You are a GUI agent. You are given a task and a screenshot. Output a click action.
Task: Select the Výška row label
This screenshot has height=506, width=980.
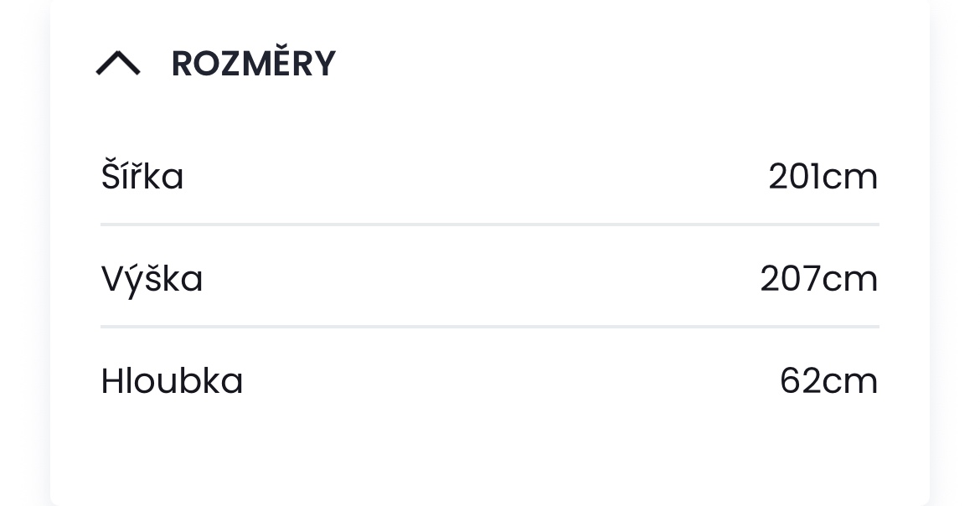pos(152,278)
